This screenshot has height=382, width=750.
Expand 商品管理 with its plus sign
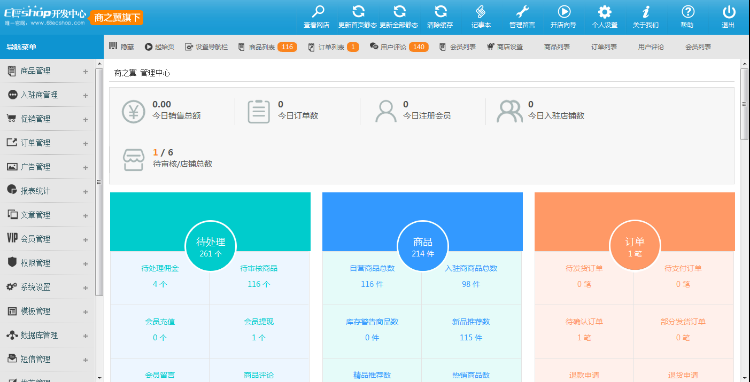point(85,71)
